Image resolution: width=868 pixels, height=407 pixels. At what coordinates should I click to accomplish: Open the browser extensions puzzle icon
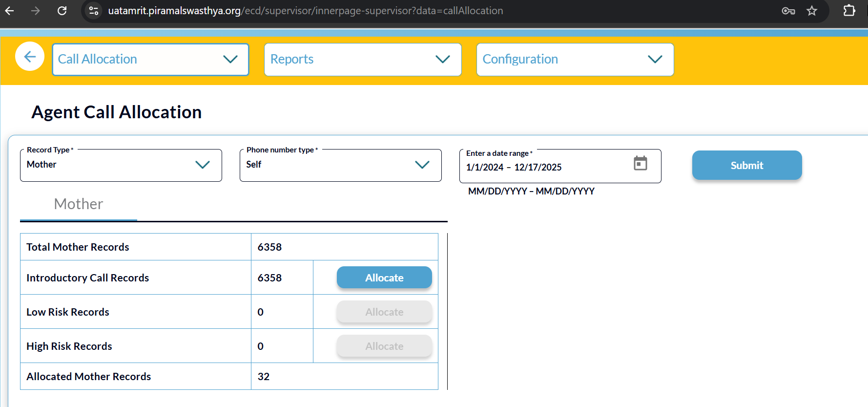pyautogui.click(x=849, y=10)
